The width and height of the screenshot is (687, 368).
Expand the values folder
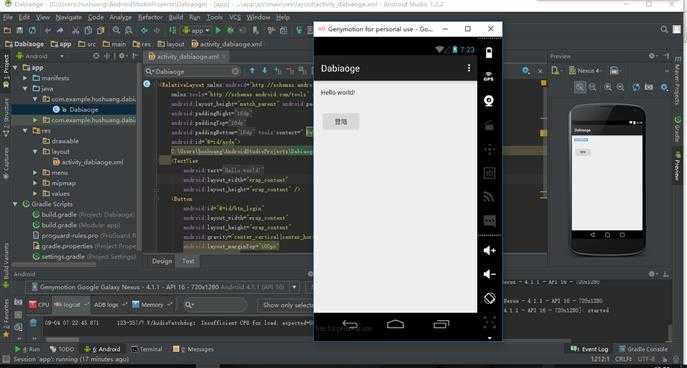[x=35, y=194]
